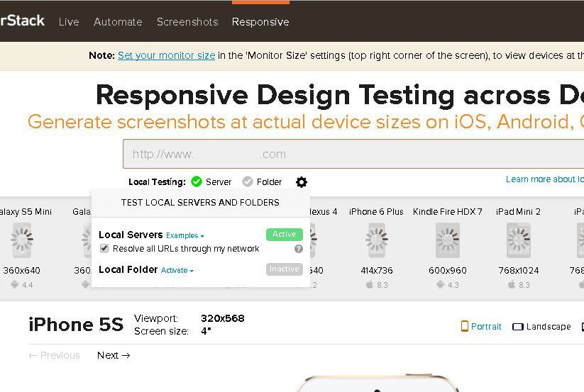This screenshot has width=584, height=392.
Task: Select the iPhone 6 Plus device thumbnail
Action: [376, 240]
